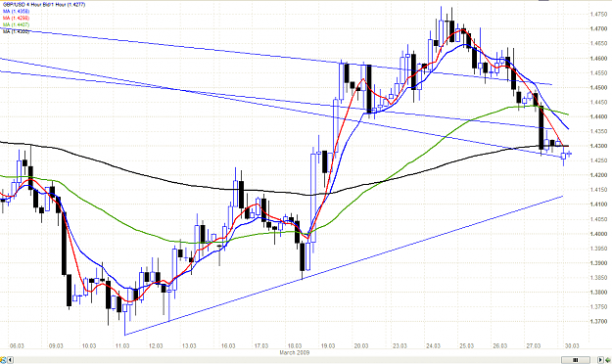Viewport: 612px width, 364px height.
Task: Click the black MA legend label
Action: pyautogui.click(x=16, y=31)
